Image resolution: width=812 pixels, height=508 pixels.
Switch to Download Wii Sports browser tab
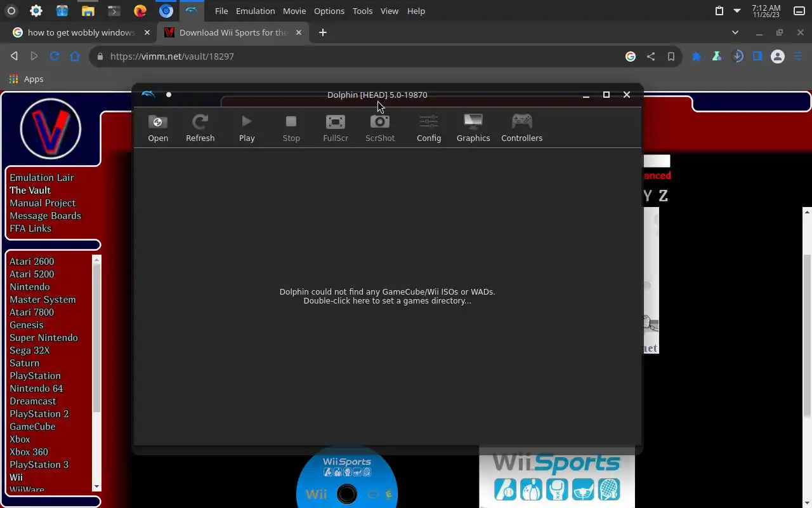(x=233, y=32)
